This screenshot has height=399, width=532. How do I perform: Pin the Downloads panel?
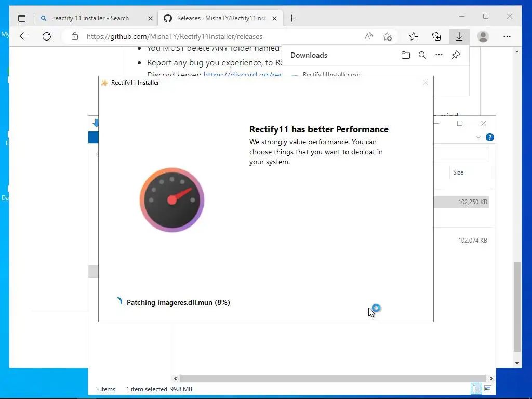coord(456,55)
